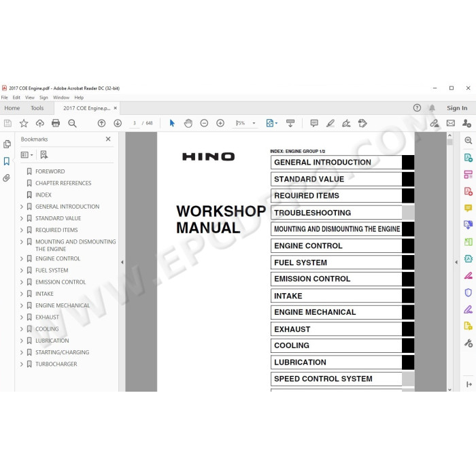Open the Window menu
This screenshot has width=476, height=476.
[61, 97]
